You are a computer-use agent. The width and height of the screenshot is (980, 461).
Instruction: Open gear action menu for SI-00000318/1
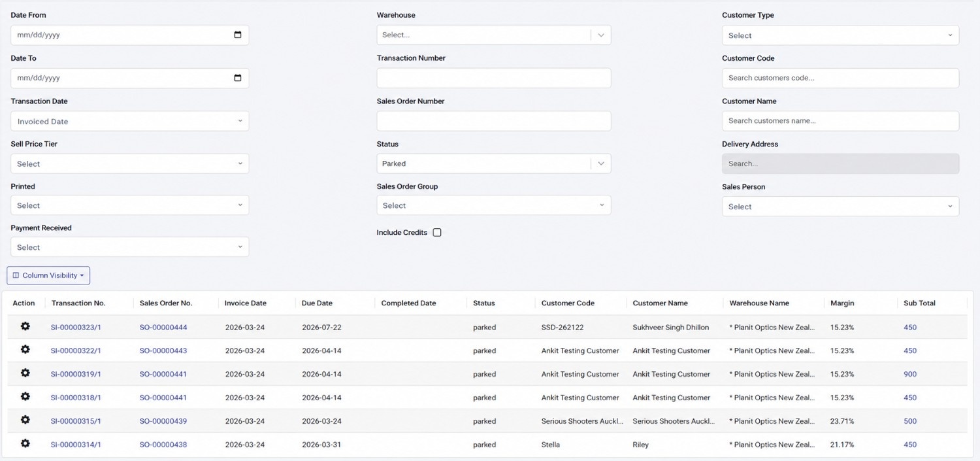coord(25,397)
